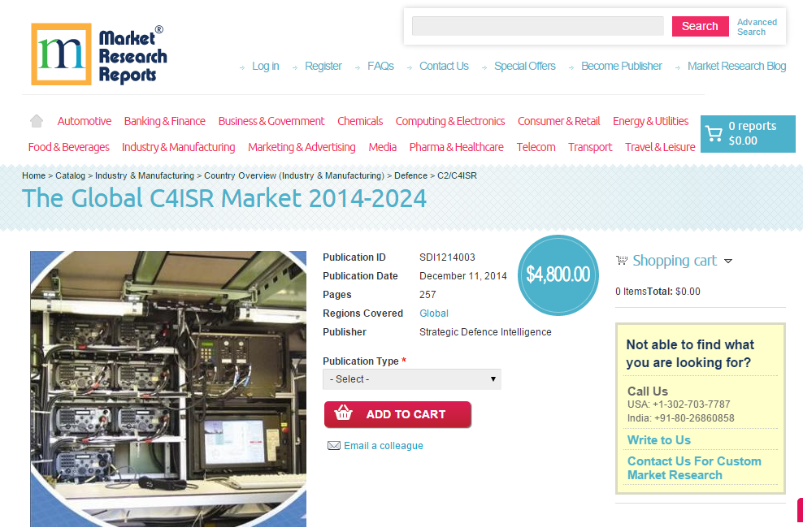Select the Pharma & Healthcare category

pyautogui.click(x=456, y=148)
